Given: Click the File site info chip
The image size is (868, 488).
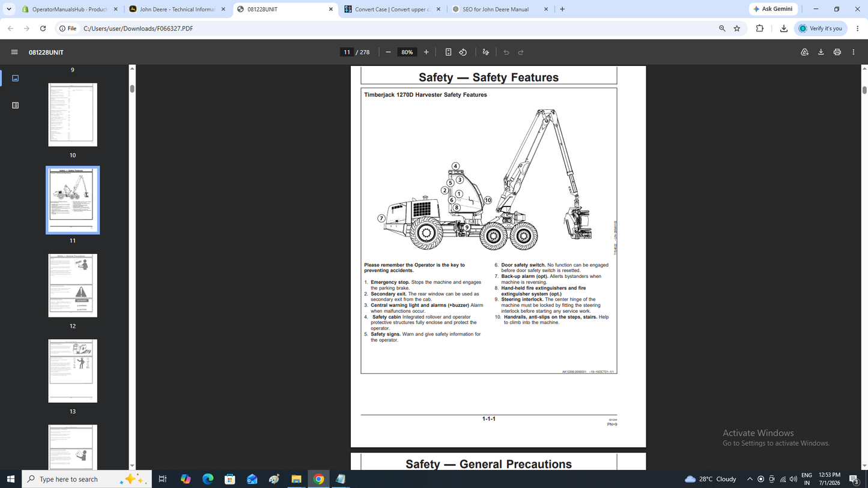Looking at the screenshot, I should tap(68, 28).
